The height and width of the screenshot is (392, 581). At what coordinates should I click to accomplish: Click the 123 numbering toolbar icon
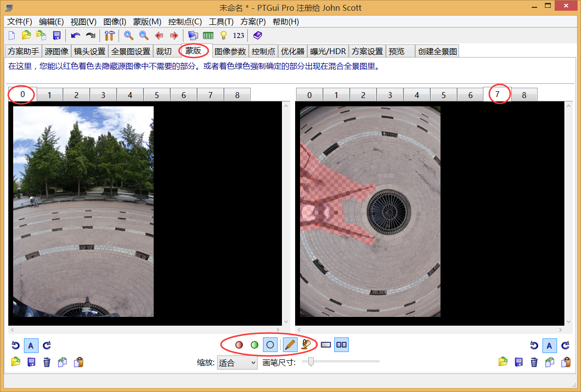pyautogui.click(x=239, y=35)
